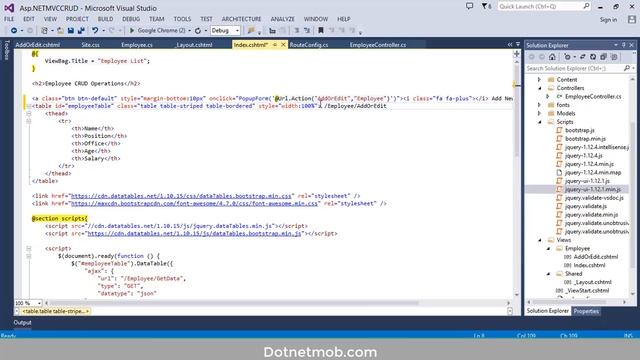Image resolution: width=640 pixels, height=360 pixels.
Task: Select AddOrEdit.cshtml under Employee views
Action: pos(596,257)
